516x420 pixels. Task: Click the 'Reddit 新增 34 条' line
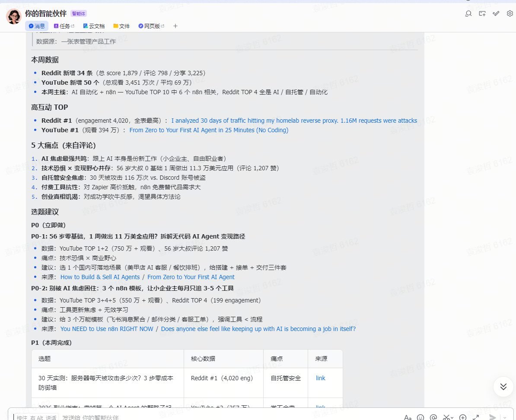124,73
